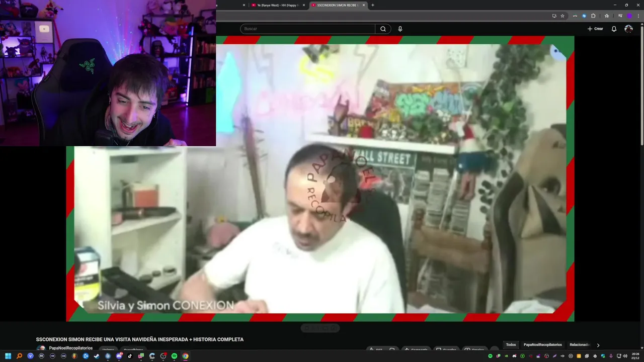Start voice search with the microphone icon
Viewport: 644px width, 362px height.
(x=400, y=29)
